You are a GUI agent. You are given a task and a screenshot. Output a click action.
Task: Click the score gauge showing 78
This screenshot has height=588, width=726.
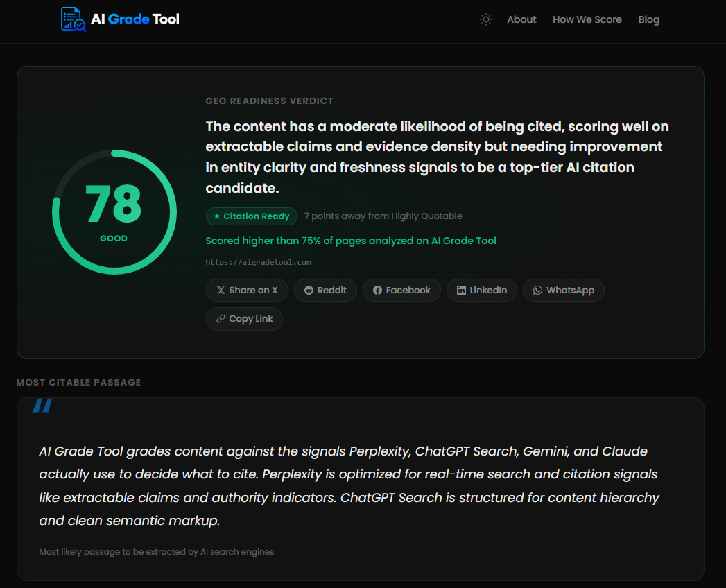coord(114,212)
